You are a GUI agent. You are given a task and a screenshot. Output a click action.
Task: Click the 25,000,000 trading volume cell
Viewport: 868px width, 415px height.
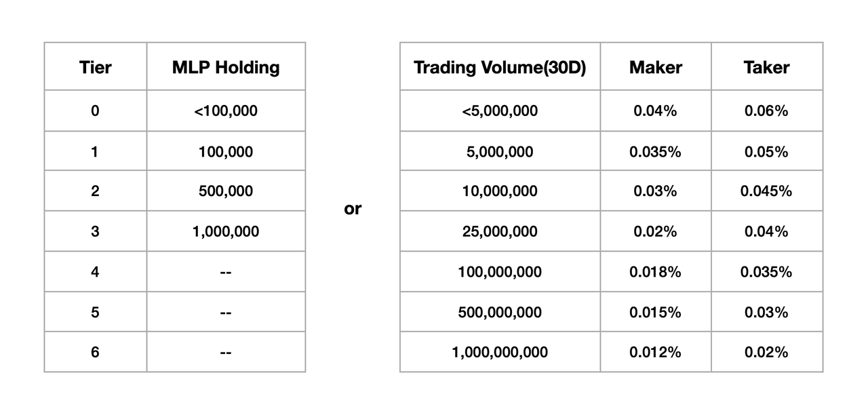click(x=500, y=231)
